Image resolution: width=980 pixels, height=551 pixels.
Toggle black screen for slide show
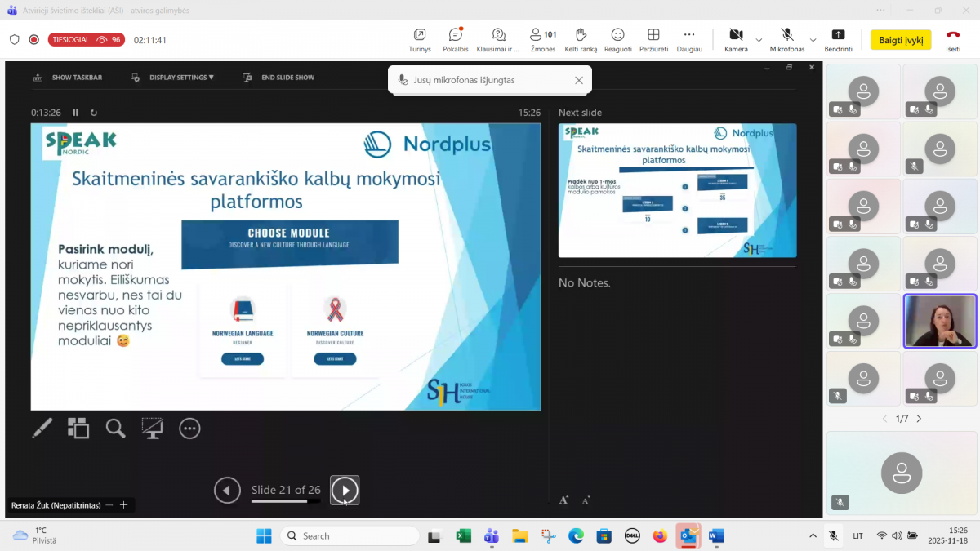pos(153,428)
